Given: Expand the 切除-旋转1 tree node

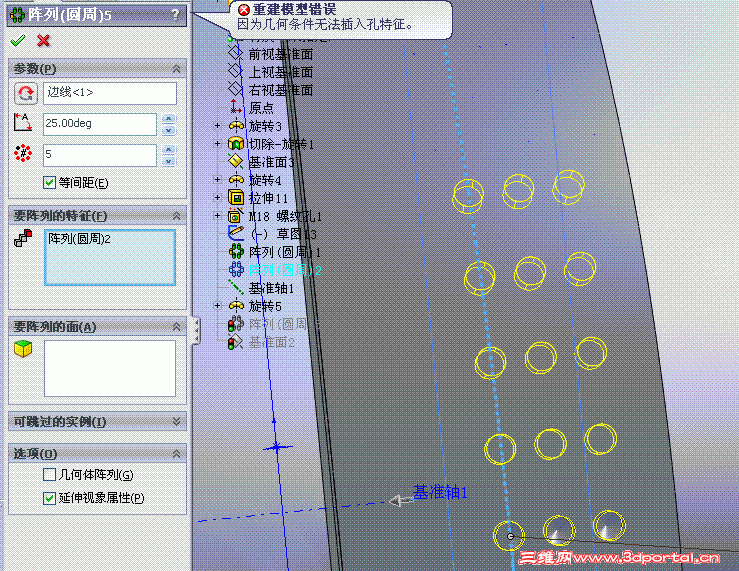Looking at the screenshot, I should pyautogui.click(x=217, y=143).
